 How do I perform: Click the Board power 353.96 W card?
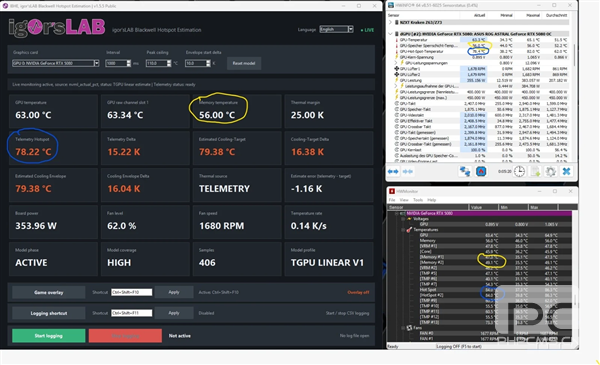coord(53,222)
